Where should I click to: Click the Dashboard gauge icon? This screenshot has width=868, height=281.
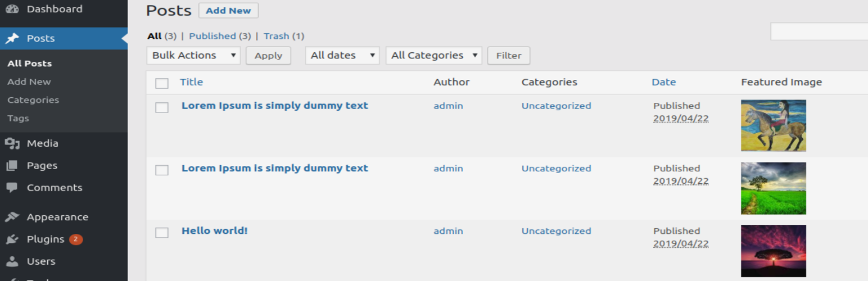pos(12,9)
